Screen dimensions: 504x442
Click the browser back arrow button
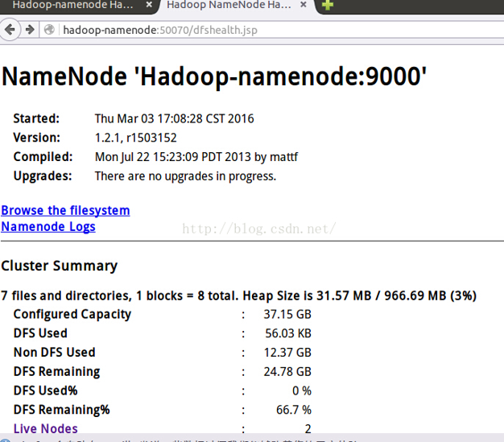(10, 30)
